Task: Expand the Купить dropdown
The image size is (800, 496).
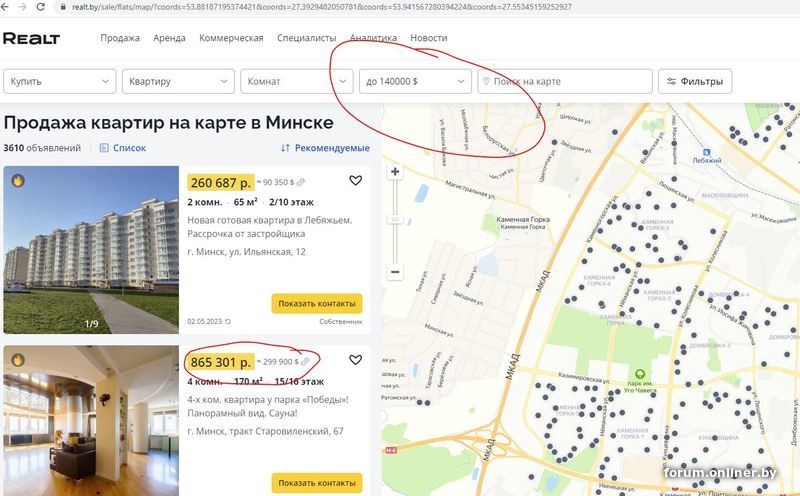Action: click(60, 81)
